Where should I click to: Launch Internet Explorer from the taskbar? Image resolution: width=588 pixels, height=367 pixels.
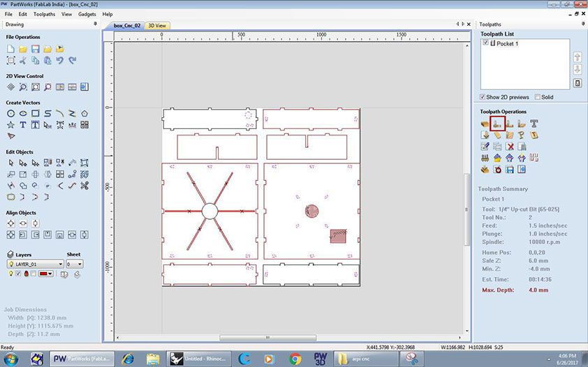(x=128, y=359)
